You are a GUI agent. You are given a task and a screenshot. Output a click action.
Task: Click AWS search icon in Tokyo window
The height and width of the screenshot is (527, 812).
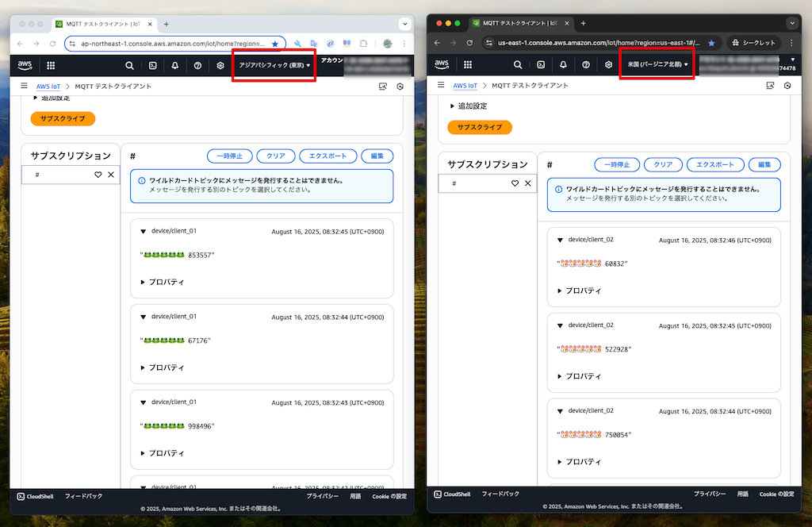(x=129, y=65)
